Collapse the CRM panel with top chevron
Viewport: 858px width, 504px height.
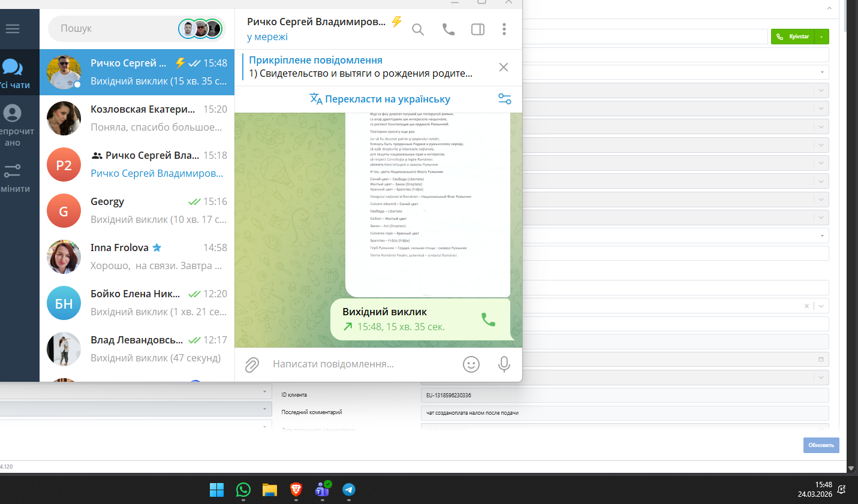click(x=829, y=8)
